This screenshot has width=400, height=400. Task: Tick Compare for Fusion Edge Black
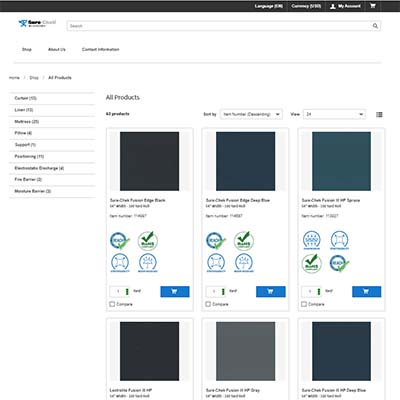pyautogui.click(x=112, y=304)
